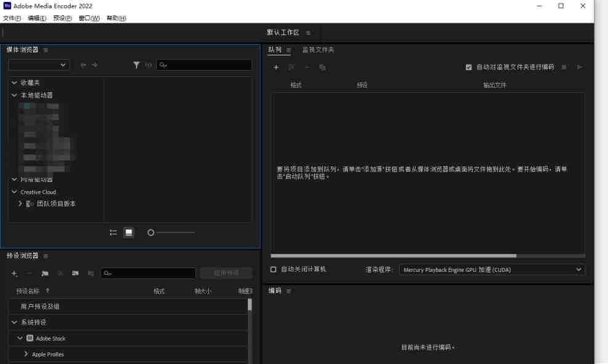This screenshot has width=608, height=364.
Task: Open the renderer dropdown showing Mercury Playback Engine
Action: pyautogui.click(x=492, y=269)
